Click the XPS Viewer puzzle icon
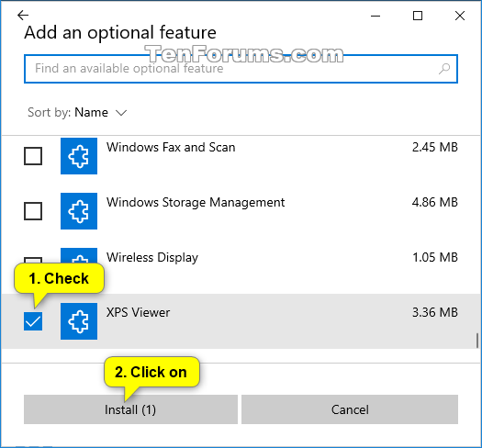 (79, 321)
